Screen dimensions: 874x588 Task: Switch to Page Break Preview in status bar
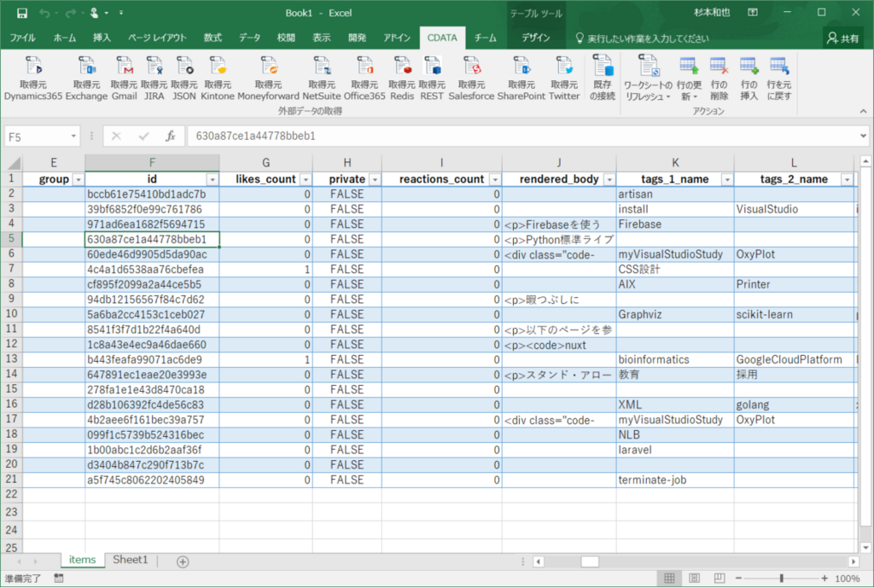pyautogui.click(x=720, y=578)
